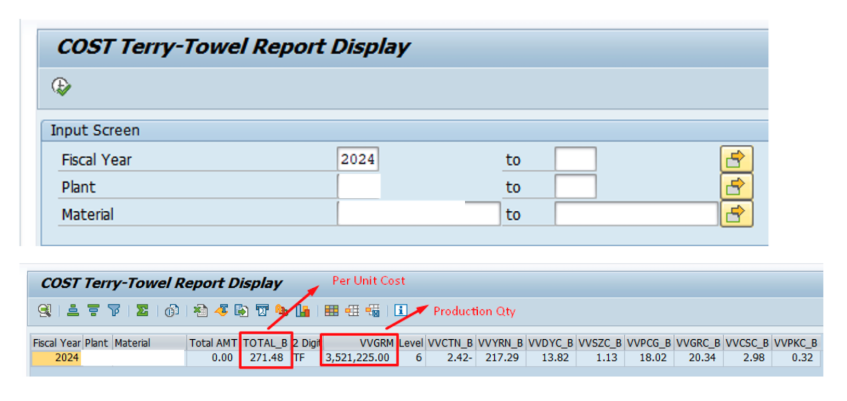
Task: Select the VVPKC_B column header
Action: pos(796,343)
